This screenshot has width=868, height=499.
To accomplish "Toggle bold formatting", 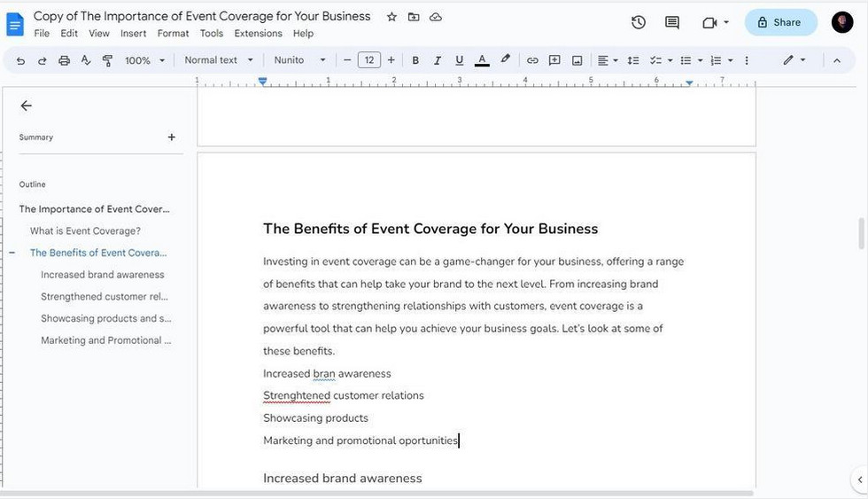I will pyautogui.click(x=415, y=60).
